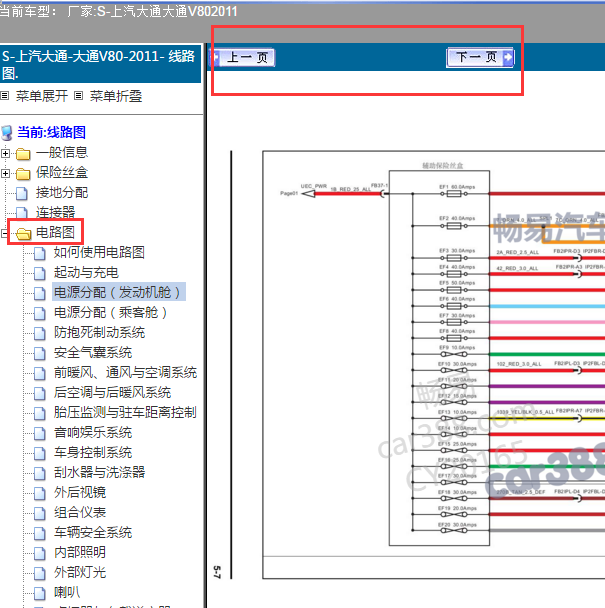Click page icon beside 后空调与后暖风系统
This screenshot has width=605, height=608.
[40, 394]
